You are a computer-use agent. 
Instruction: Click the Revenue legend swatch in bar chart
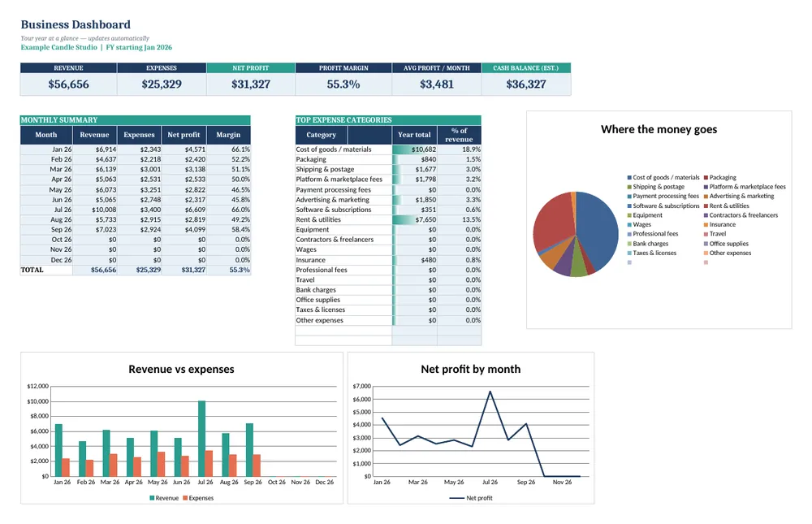pyautogui.click(x=152, y=498)
